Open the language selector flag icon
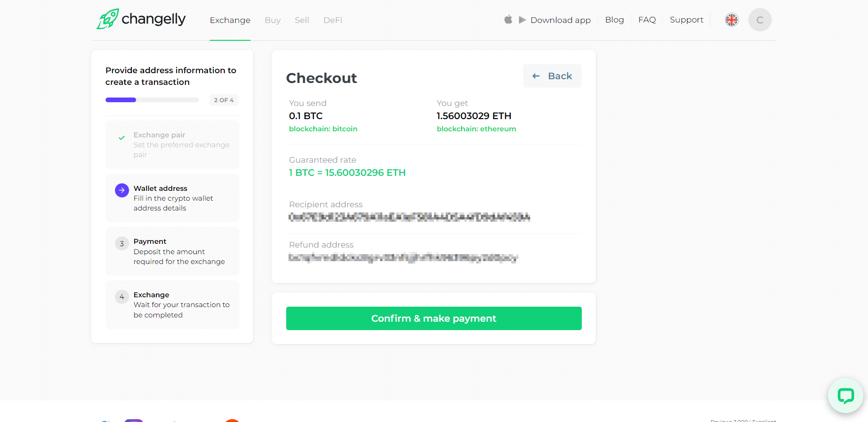This screenshot has height=422, width=868. (x=731, y=20)
